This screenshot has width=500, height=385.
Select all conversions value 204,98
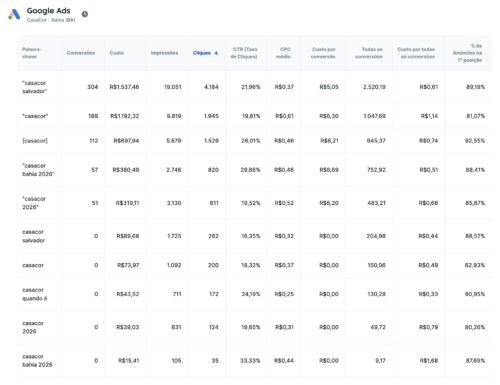pyautogui.click(x=376, y=236)
